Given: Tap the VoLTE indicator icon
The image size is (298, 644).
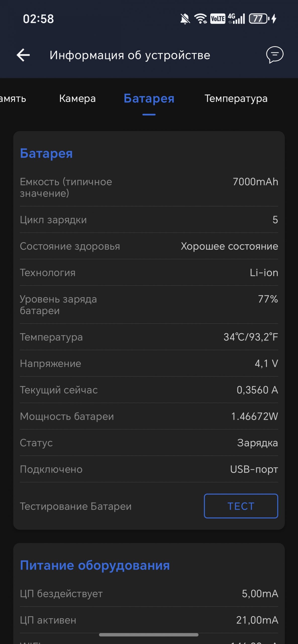Looking at the screenshot, I should pyautogui.click(x=218, y=19).
